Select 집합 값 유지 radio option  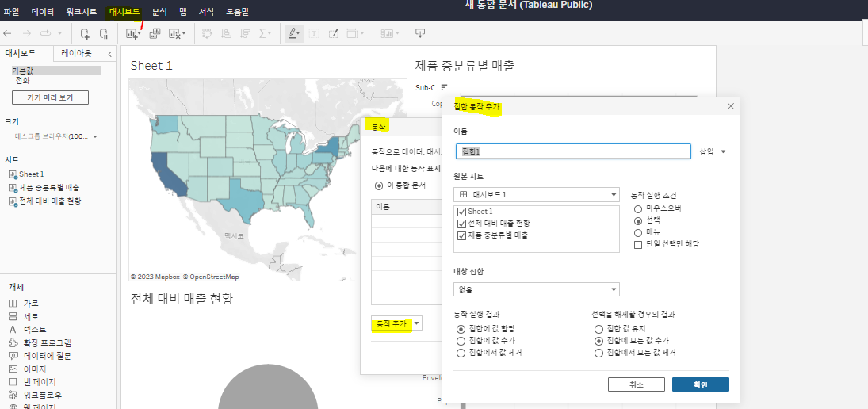click(598, 329)
